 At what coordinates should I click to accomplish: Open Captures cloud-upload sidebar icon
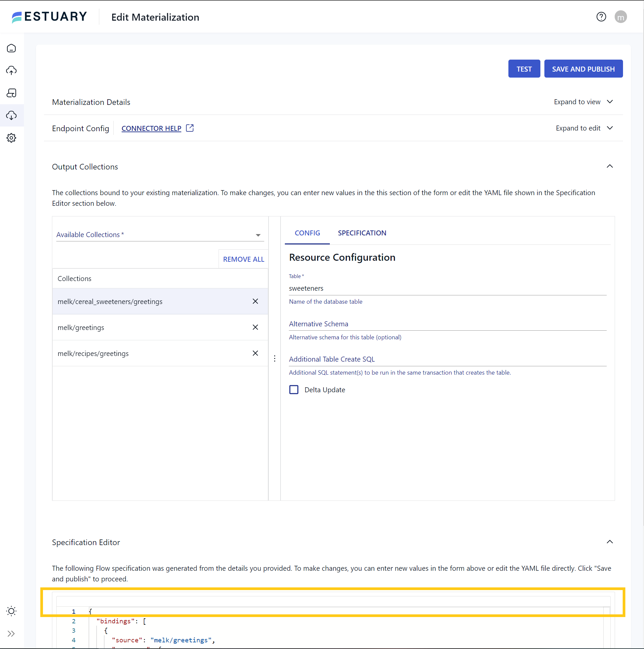[x=11, y=71]
